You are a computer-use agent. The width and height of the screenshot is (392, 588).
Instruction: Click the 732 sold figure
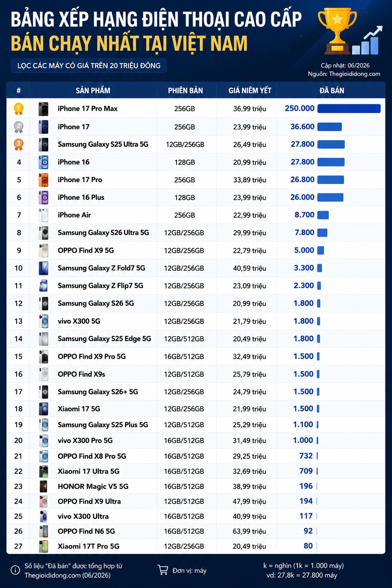click(306, 456)
